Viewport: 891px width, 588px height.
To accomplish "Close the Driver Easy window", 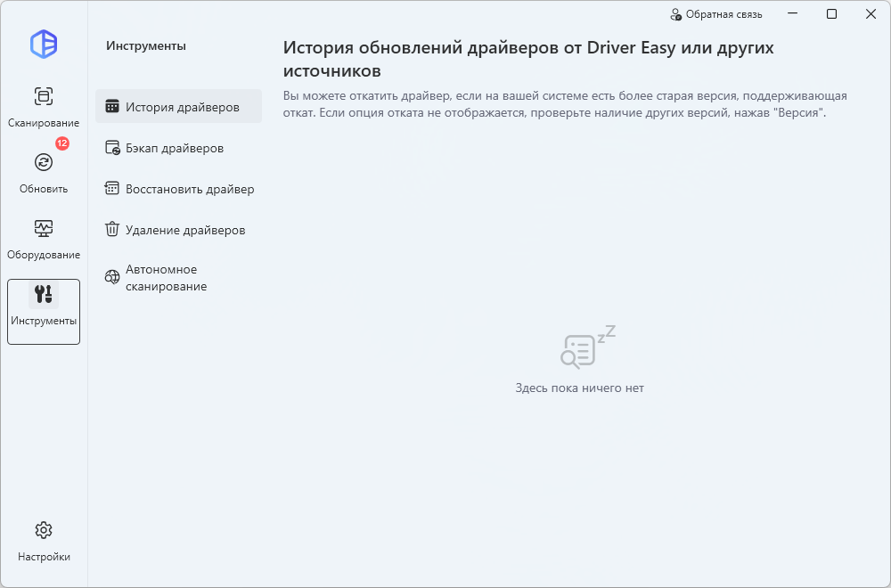I will tap(871, 14).
